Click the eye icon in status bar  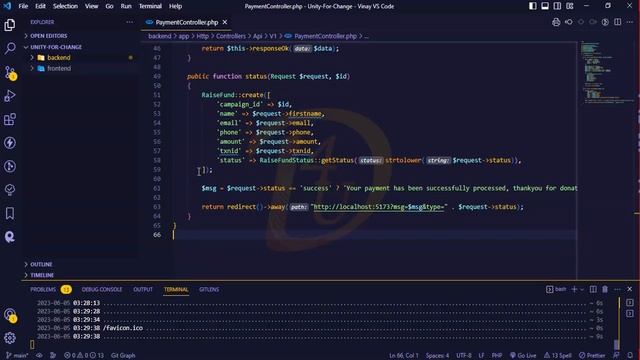(x=39, y=356)
